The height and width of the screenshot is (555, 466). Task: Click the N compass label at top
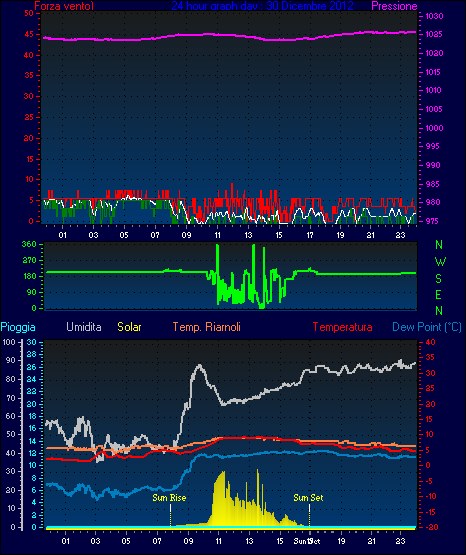tap(439, 245)
